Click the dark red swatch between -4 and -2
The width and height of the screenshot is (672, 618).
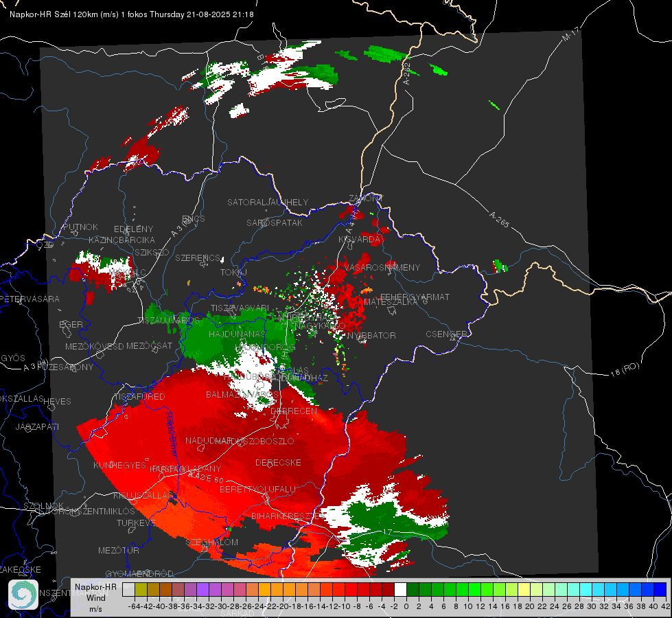point(388,589)
